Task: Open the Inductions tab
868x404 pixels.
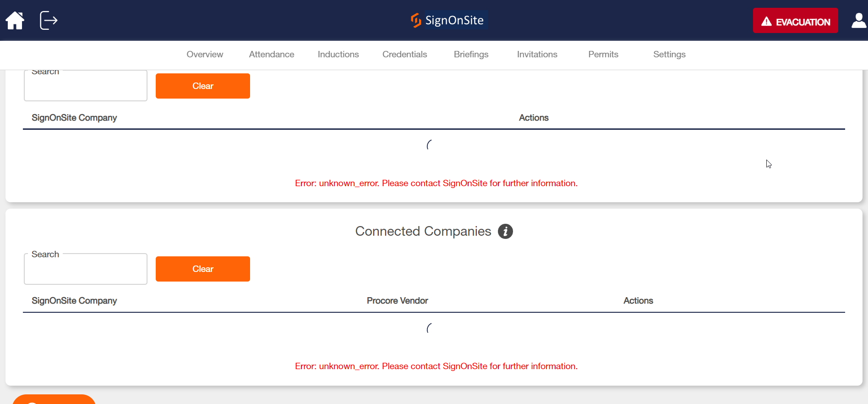Action: (x=338, y=54)
